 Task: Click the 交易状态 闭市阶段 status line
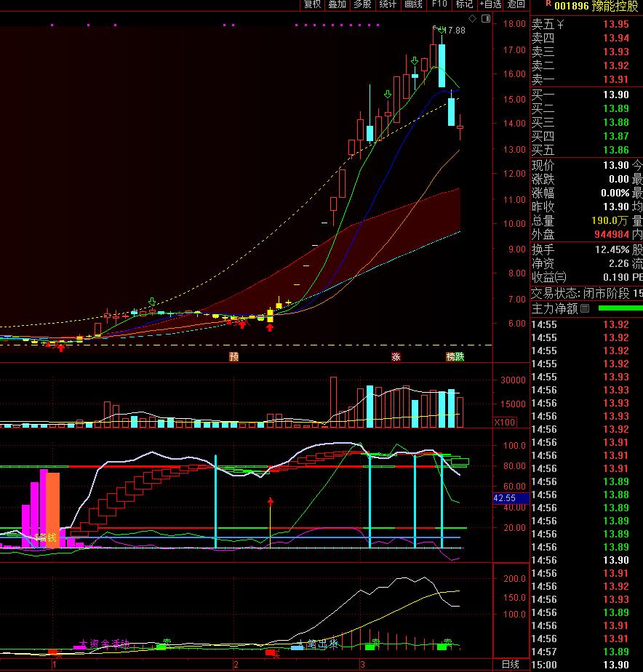coord(586,294)
